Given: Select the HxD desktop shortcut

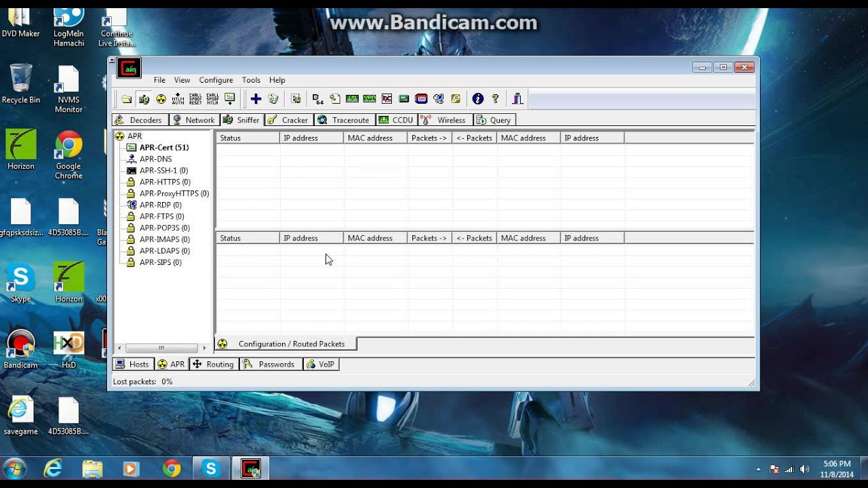Looking at the screenshot, I should (69, 350).
